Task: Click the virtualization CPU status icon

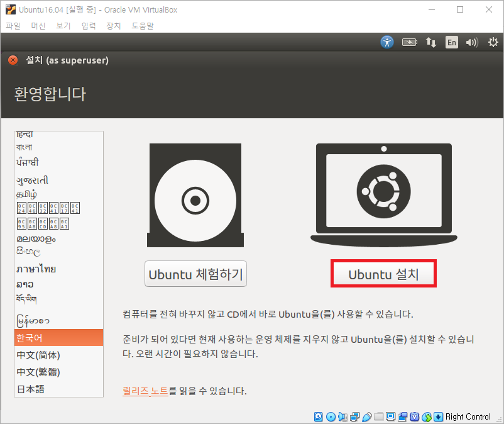Action: pos(415,416)
